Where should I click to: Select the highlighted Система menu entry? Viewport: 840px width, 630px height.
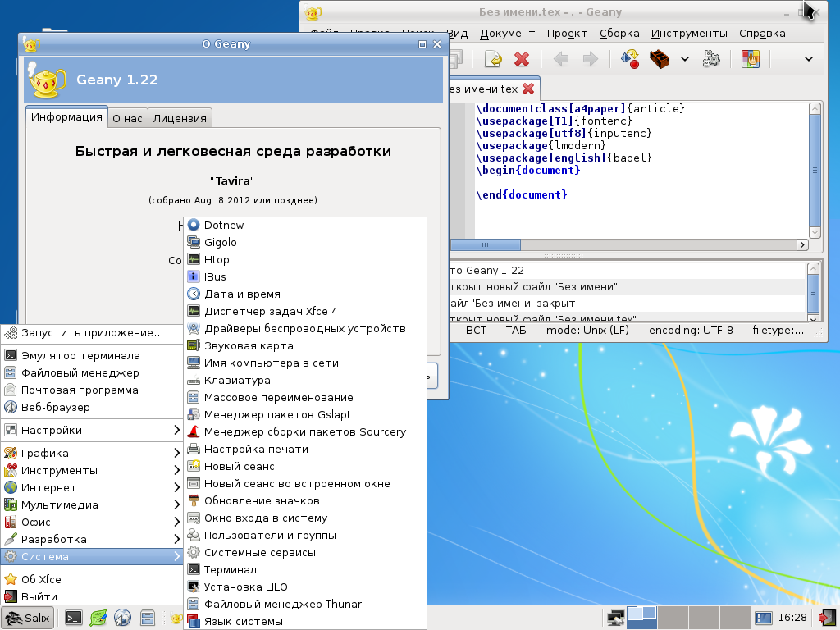pyautogui.click(x=92, y=557)
